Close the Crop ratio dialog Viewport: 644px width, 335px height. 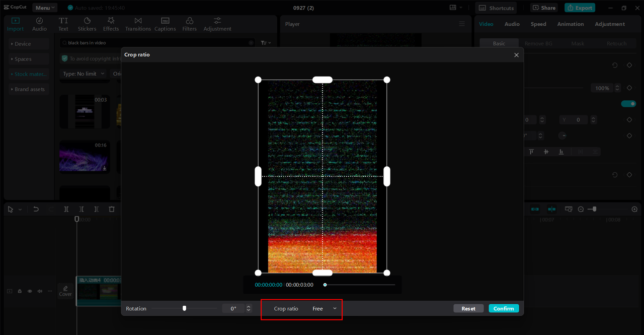pos(516,55)
